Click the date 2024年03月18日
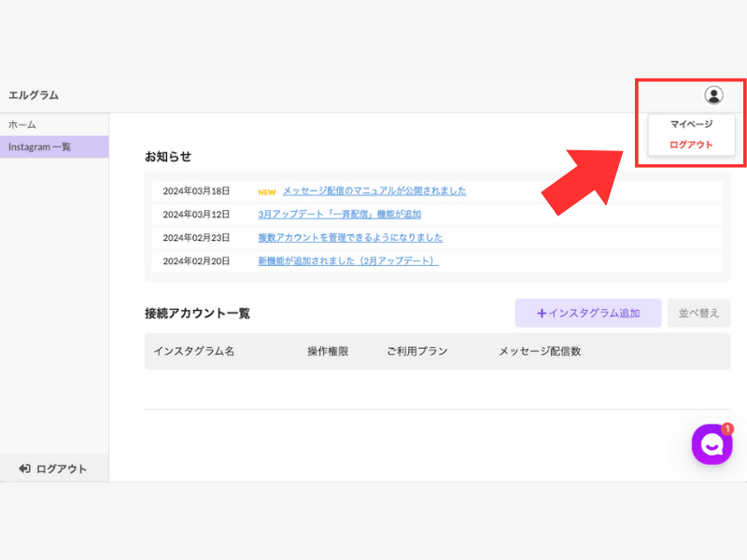 pyautogui.click(x=196, y=191)
